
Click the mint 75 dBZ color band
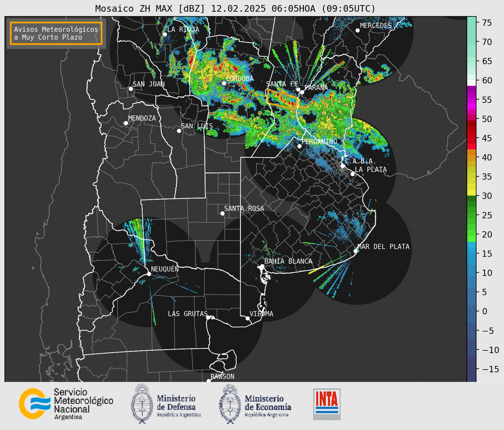(471, 23)
